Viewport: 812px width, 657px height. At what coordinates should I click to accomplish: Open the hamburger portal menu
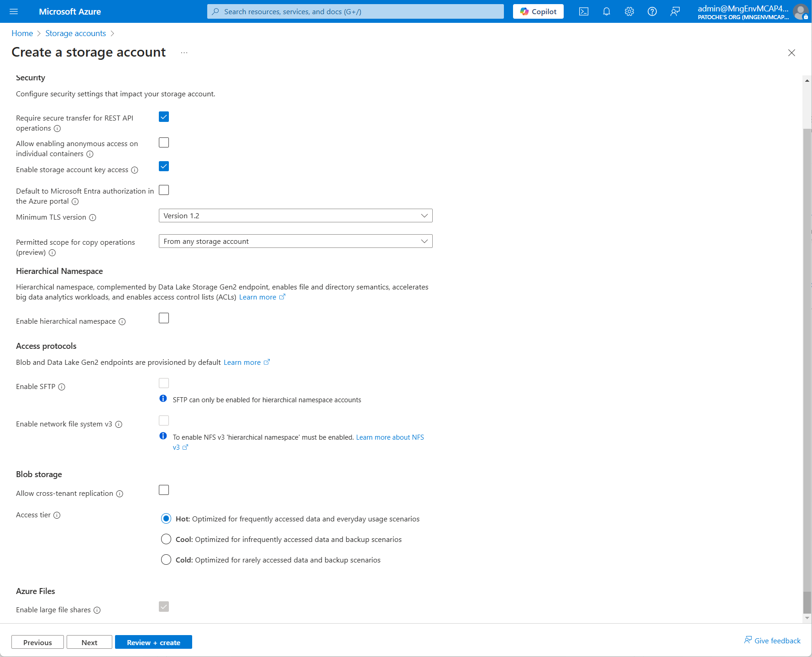tap(14, 12)
